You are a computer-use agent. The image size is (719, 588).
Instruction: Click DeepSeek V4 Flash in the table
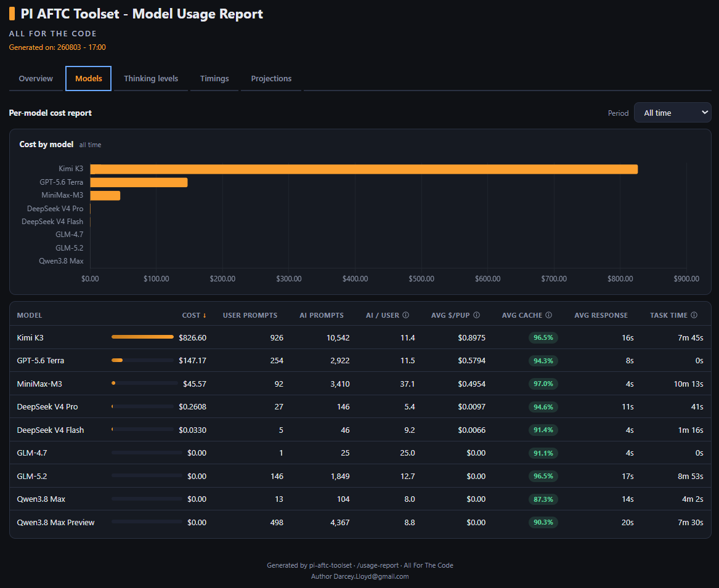pos(51,430)
